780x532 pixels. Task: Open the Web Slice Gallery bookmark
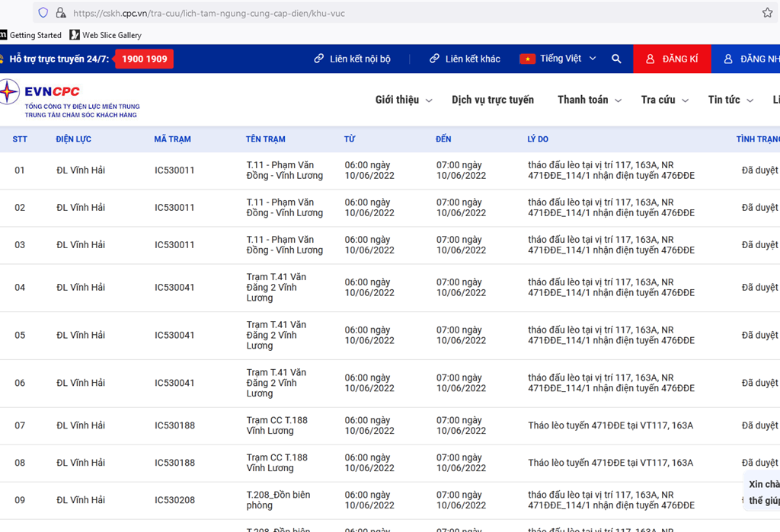(x=105, y=35)
